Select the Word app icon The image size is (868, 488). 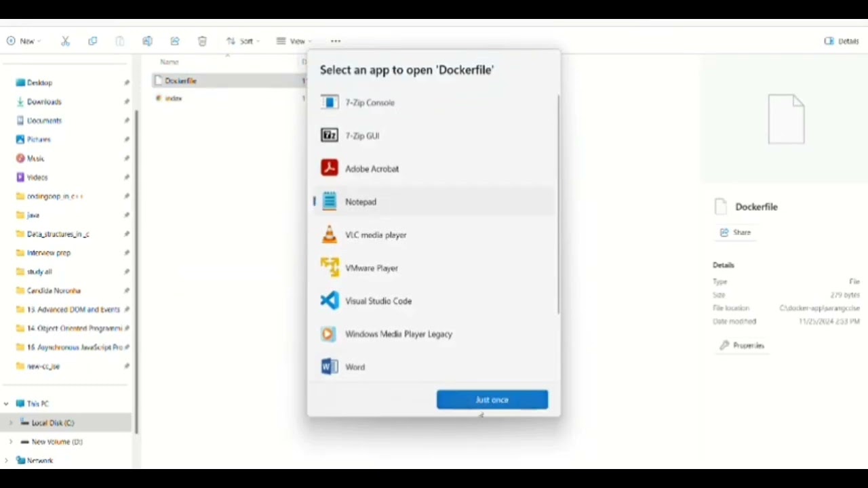(x=330, y=367)
